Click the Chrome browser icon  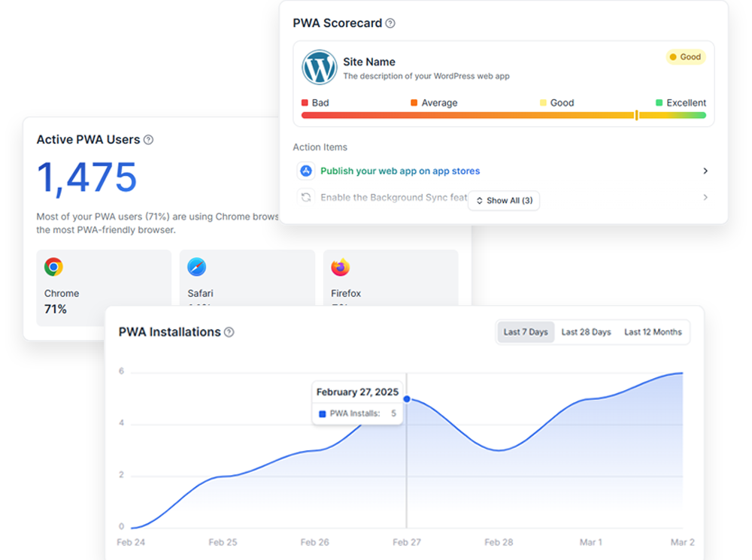pos(52,268)
